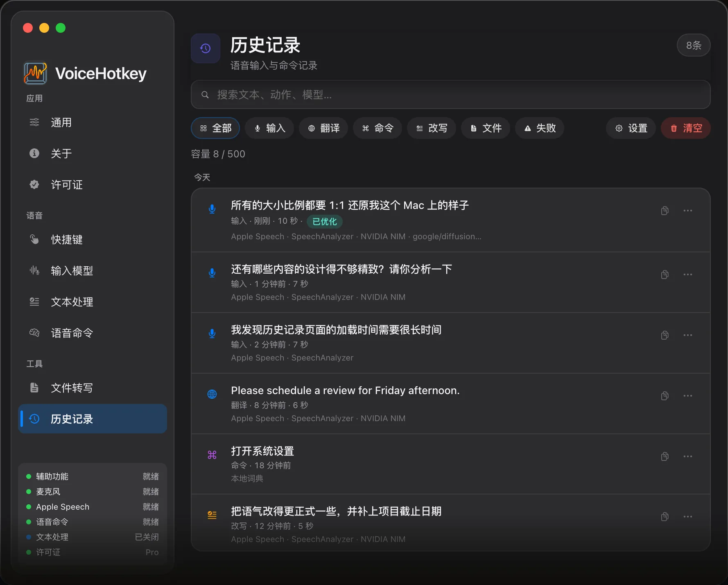Copy the '我发现历史记录页面' record
The width and height of the screenshot is (728, 585).
click(x=665, y=335)
